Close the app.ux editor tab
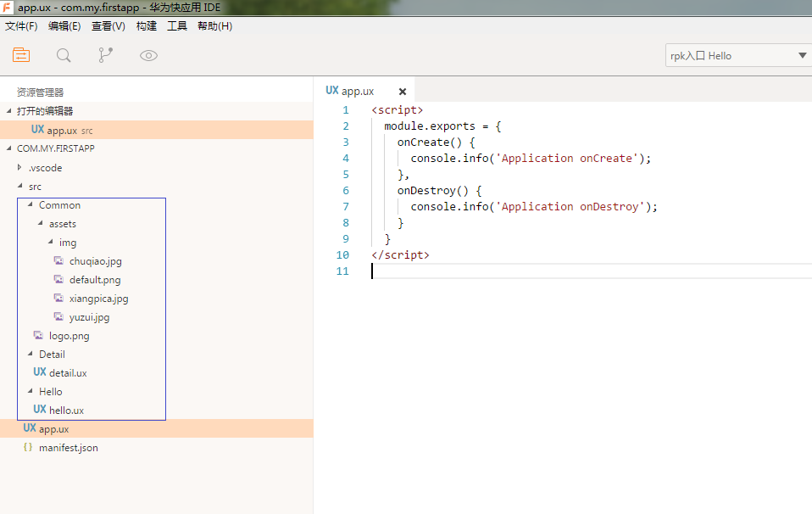 pyautogui.click(x=403, y=92)
